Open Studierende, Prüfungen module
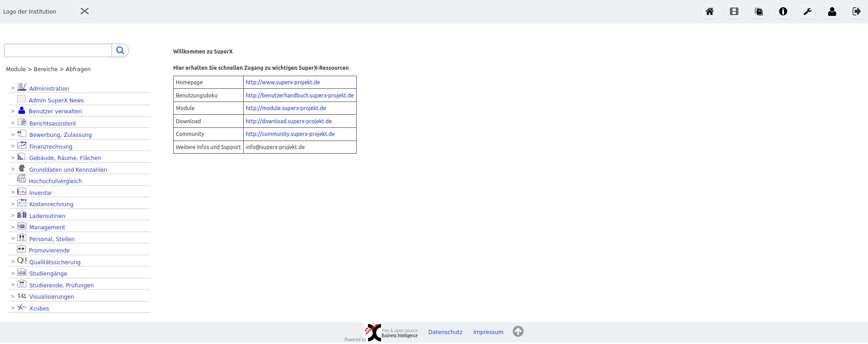868x344 pixels. click(x=61, y=286)
